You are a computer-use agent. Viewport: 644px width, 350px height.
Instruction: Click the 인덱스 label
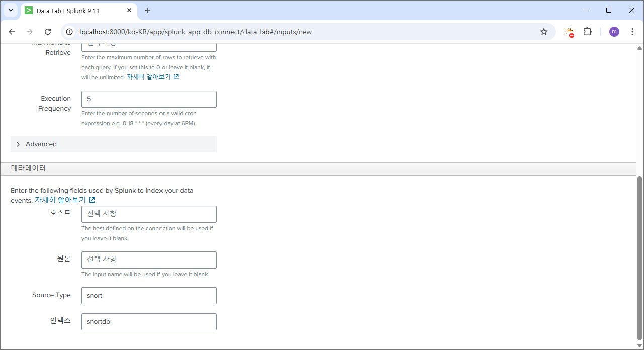(x=60, y=320)
